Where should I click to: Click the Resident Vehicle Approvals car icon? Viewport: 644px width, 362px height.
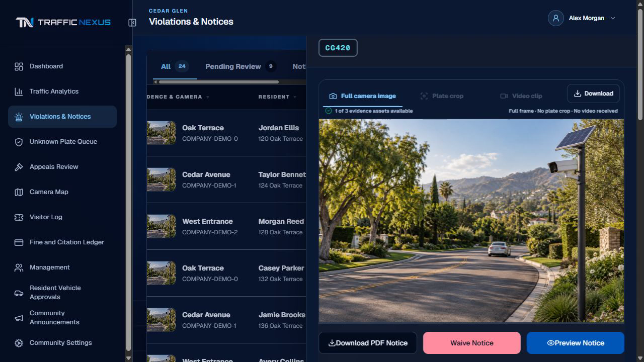pos(19,293)
